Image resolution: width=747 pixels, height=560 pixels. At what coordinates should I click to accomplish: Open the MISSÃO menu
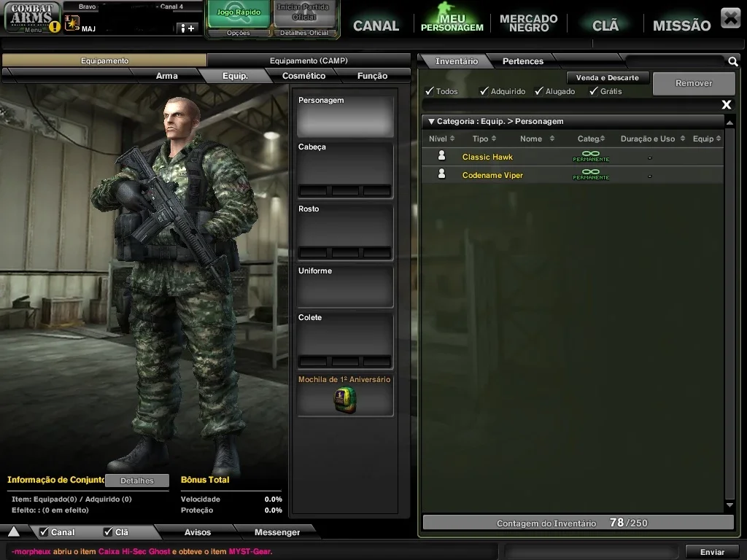coord(681,26)
